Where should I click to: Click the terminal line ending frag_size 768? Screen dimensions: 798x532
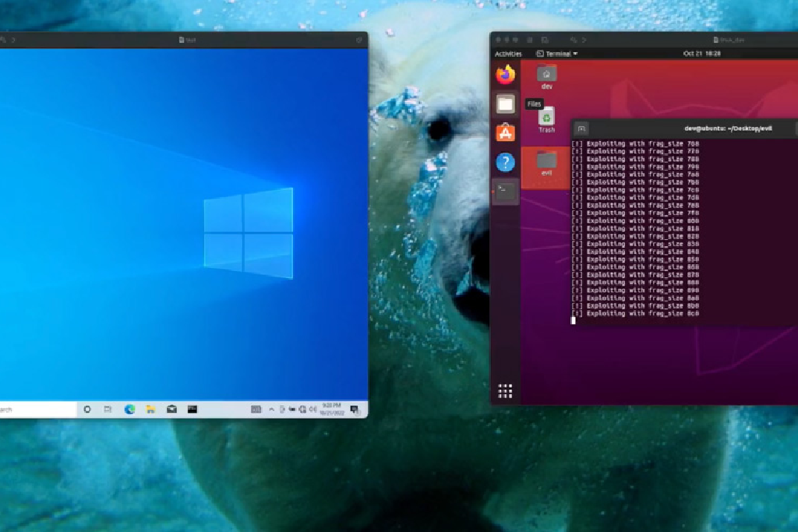(636, 144)
